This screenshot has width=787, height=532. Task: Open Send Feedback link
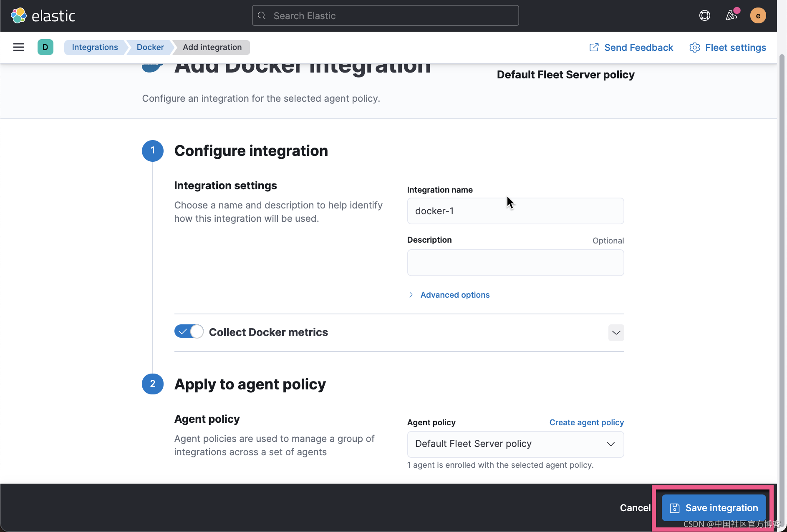(x=631, y=48)
